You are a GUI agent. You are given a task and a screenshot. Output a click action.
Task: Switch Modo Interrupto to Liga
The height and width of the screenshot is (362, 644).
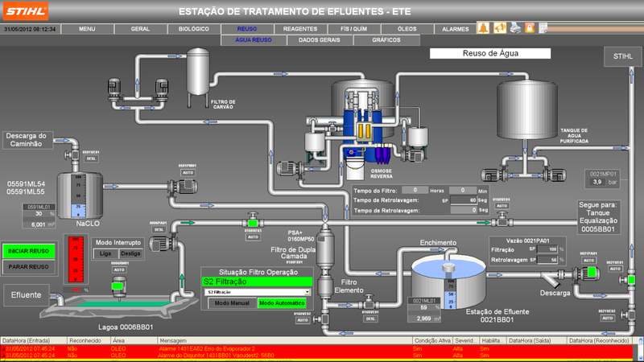click(105, 253)
